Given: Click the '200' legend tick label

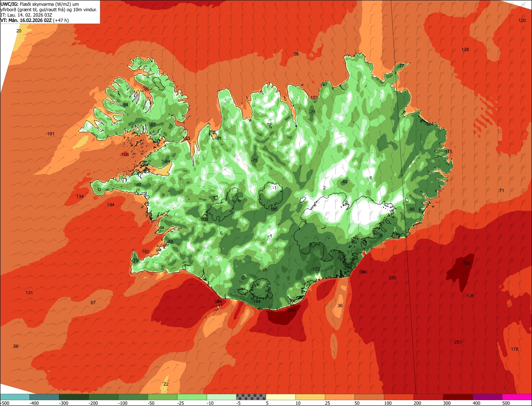Looking at the screenshot, I should pyautogui.click(x=418, y=403).
